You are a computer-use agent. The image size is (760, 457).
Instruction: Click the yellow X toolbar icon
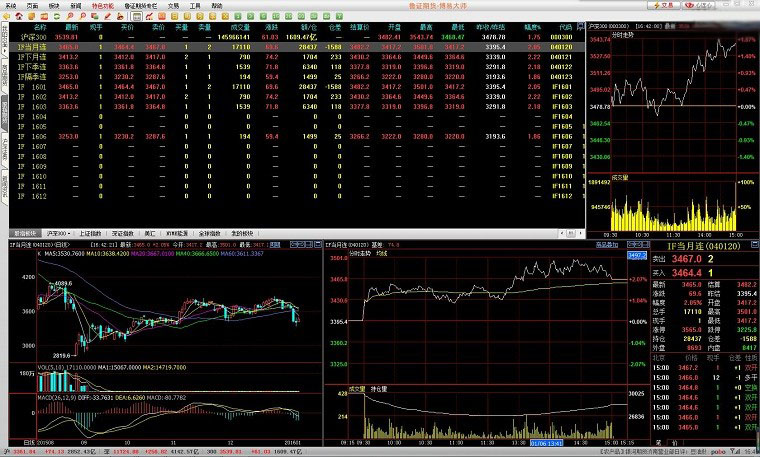click(225, 16)
